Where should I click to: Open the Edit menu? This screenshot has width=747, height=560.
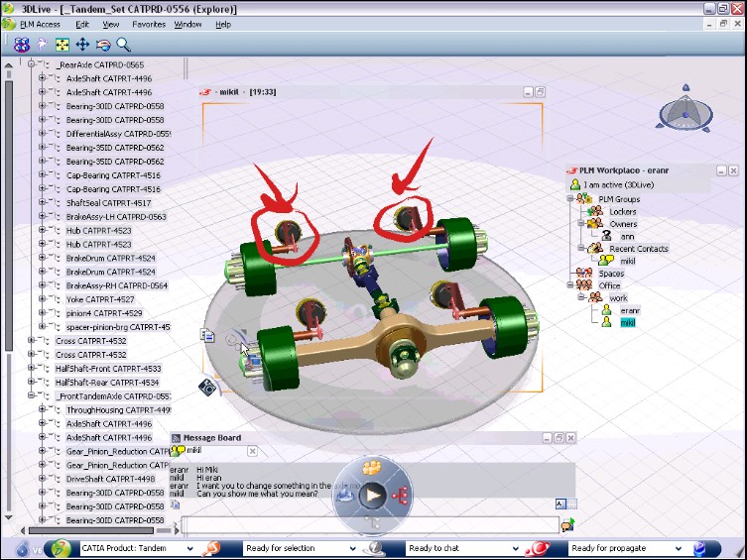(x=82, y=24)
